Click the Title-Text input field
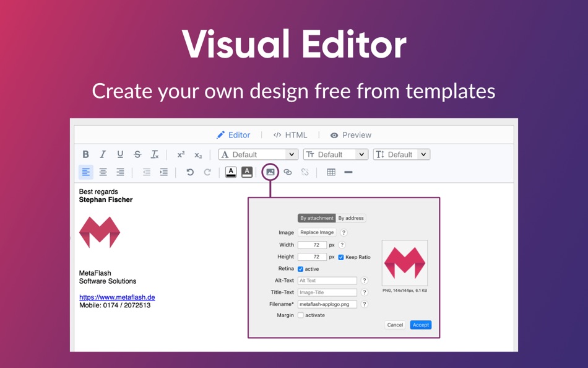 coord(327,292)
